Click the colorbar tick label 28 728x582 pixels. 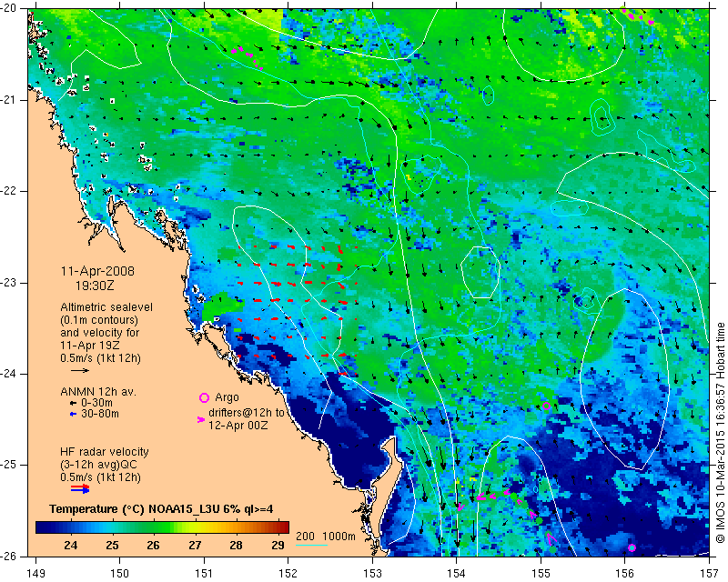click(236, 545)
